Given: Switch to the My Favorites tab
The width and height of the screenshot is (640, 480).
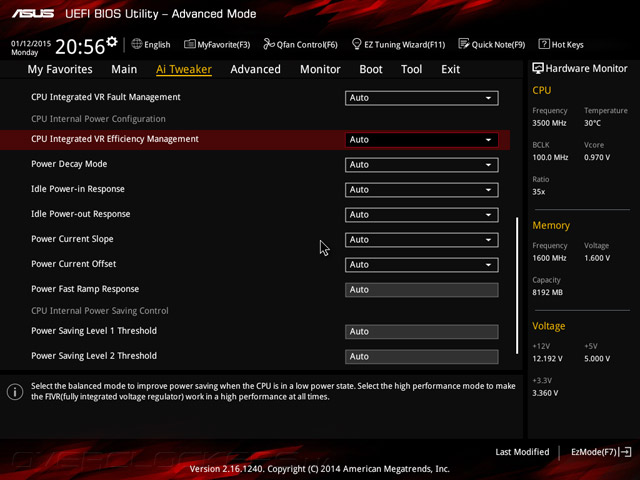Looking at the screenshot, I should 60,69.
